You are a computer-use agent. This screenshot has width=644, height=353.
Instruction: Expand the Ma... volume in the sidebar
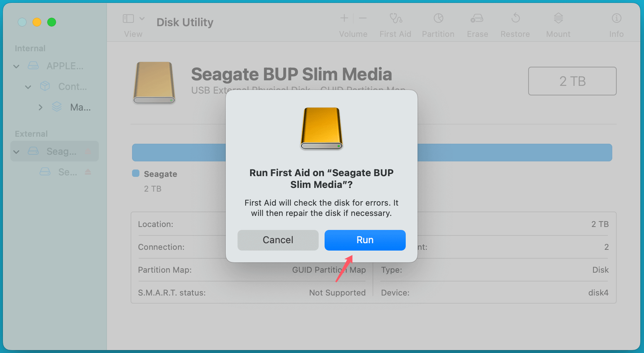(40, 107)
